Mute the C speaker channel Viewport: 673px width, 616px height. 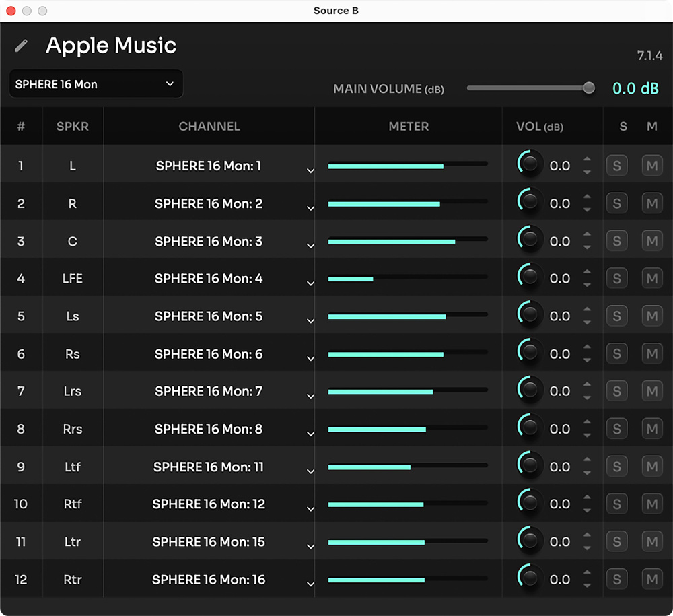tap(651, 241)
